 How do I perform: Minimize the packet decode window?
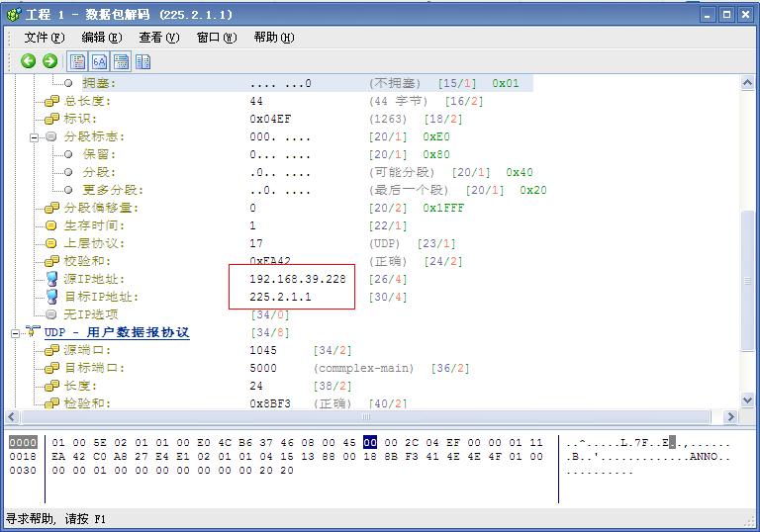[708, 15]
